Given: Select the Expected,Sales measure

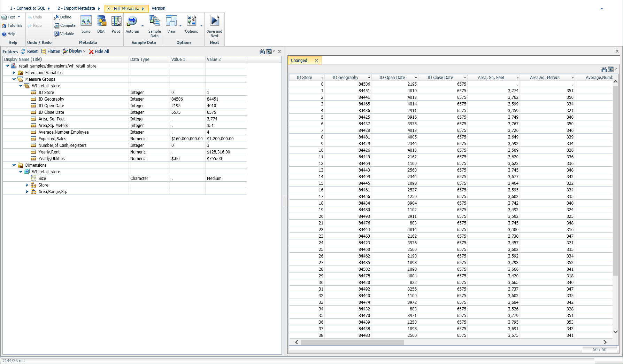Looking at the screenshot, I should (x=52, y=139).
